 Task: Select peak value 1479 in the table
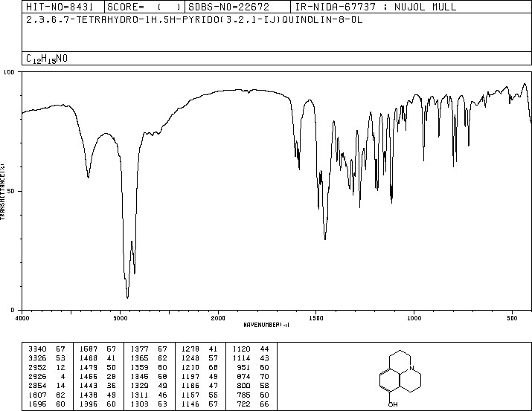(x=89, y=367)
